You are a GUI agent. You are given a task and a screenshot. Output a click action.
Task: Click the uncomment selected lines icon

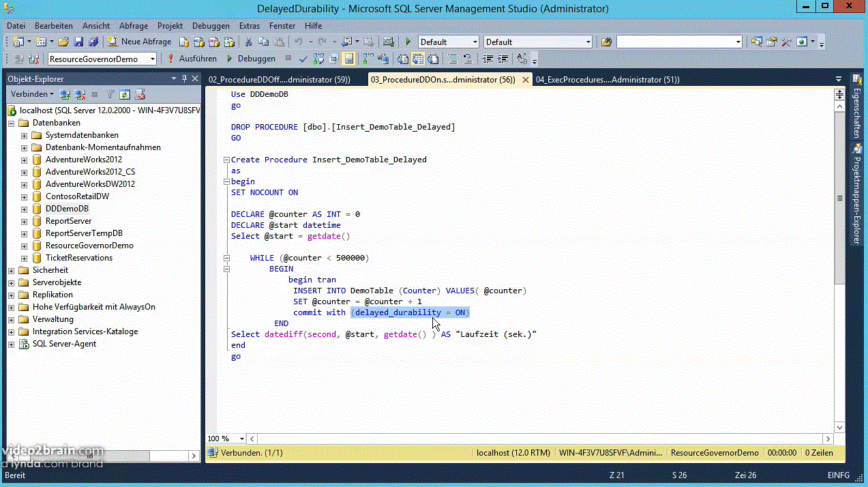468,59
